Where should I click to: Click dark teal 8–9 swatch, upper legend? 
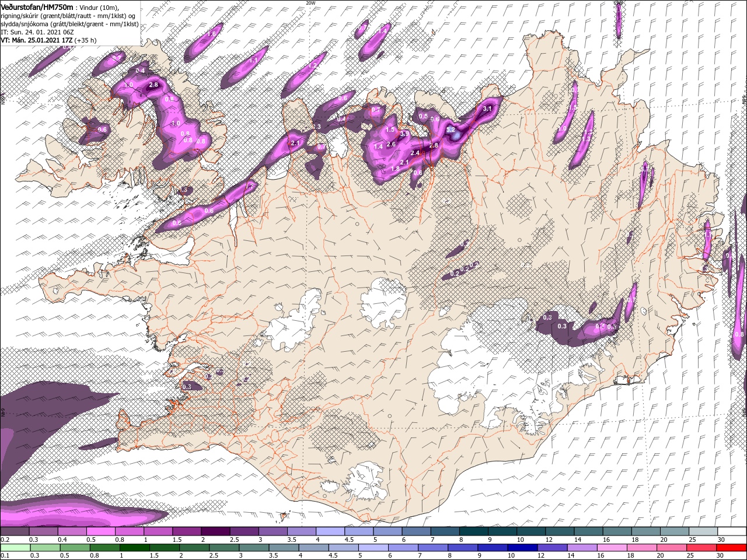[473, 531]
